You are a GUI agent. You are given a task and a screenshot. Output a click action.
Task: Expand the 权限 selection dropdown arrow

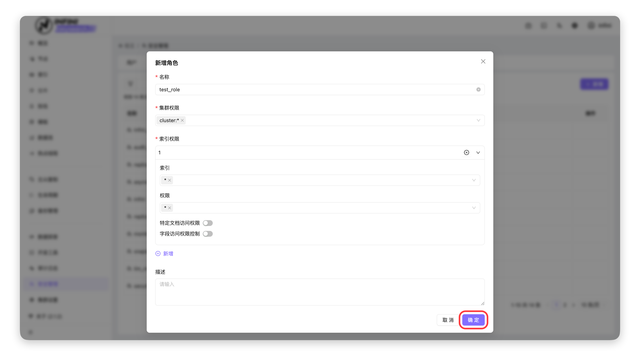pyautogui.click(x=474, y=208)
